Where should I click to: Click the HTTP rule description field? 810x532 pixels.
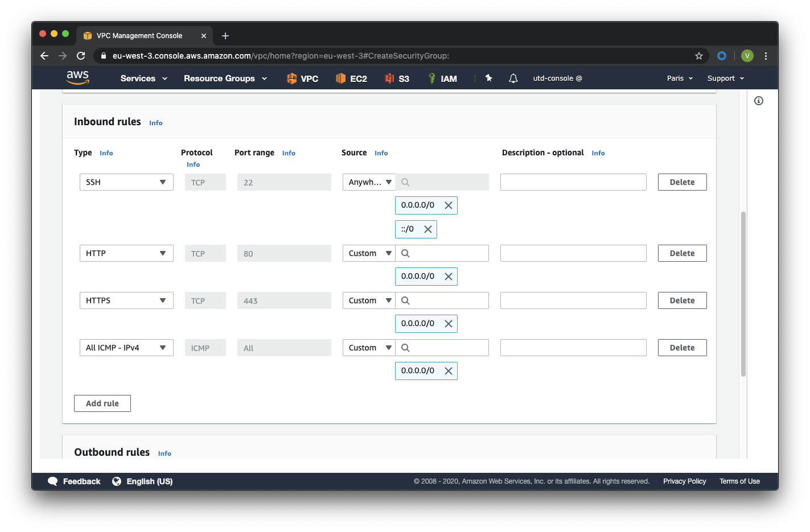573,253
